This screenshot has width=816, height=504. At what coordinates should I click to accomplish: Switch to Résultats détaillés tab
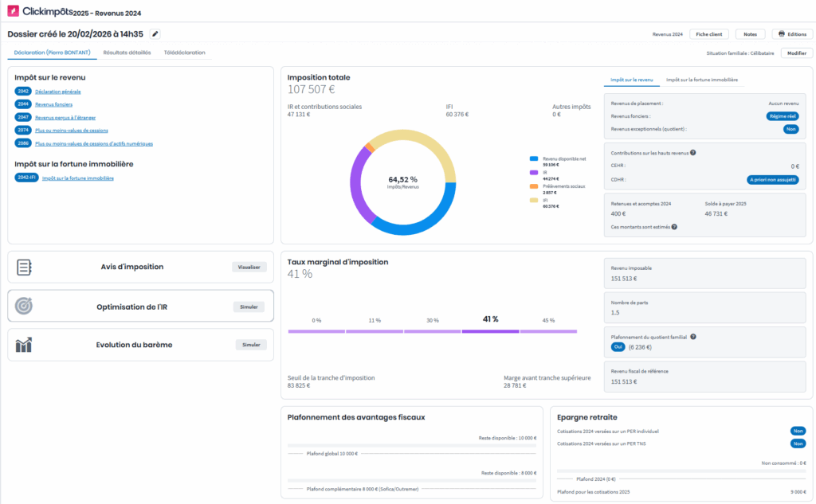coord(127,53)
